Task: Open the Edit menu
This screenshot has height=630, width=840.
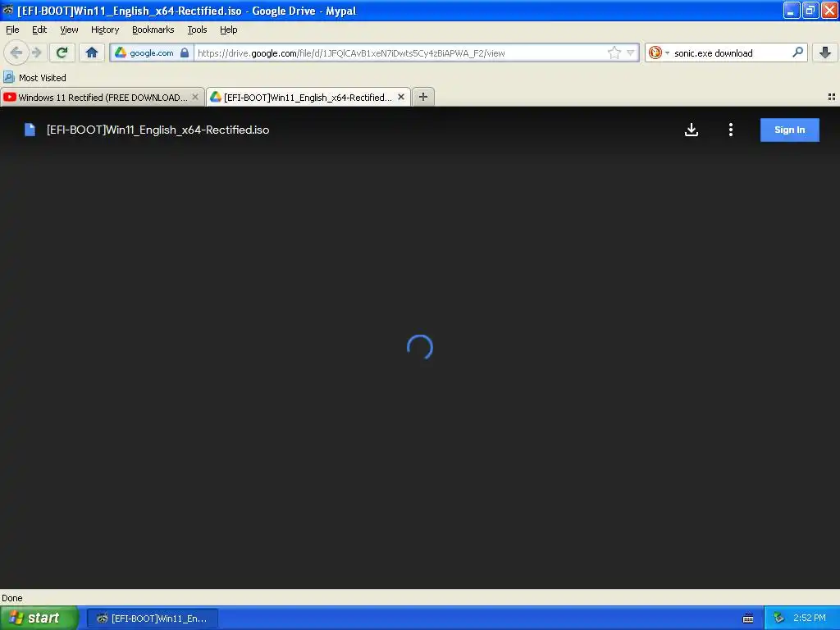Action: click(x=39, y=30)
